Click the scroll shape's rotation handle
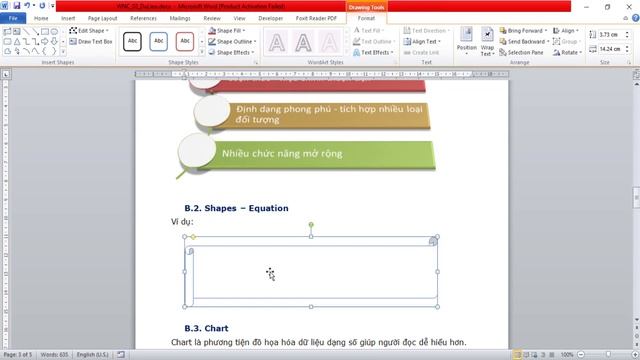 311,225
